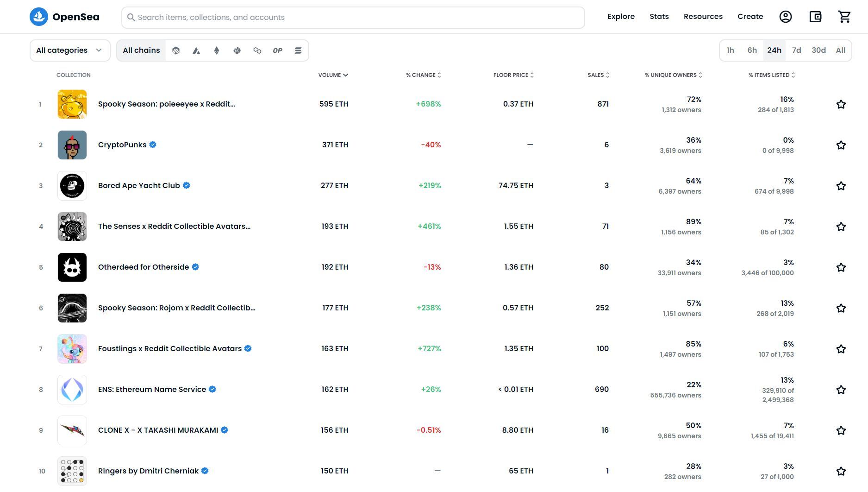Sort by Sales column
This screenshot has height=492, width=868.
pyautogui.click(x=599, y=75)
